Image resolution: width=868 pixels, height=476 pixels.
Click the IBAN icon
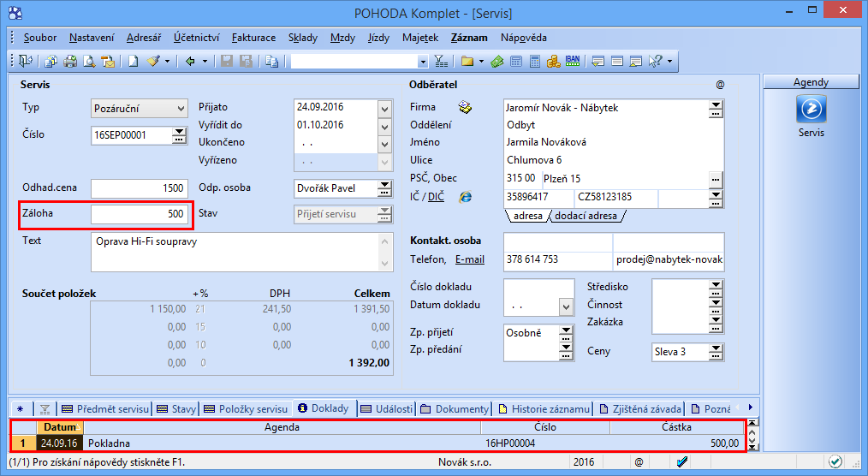tap(573, 61)
